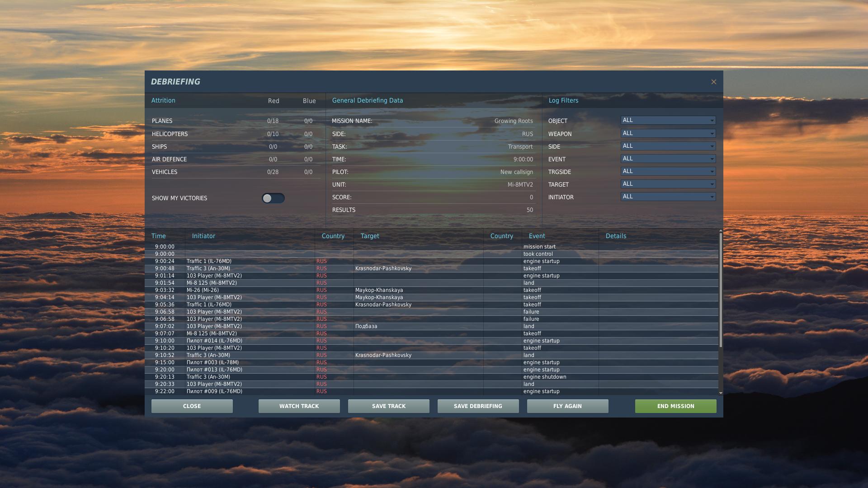Expand the INITIATOR filter dropdown
Viewport: 868px width, 488px height.
tap(668, 197)
